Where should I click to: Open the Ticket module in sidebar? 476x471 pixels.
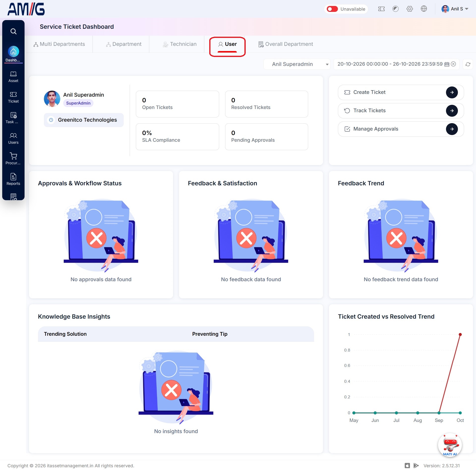tap(13, 98)
